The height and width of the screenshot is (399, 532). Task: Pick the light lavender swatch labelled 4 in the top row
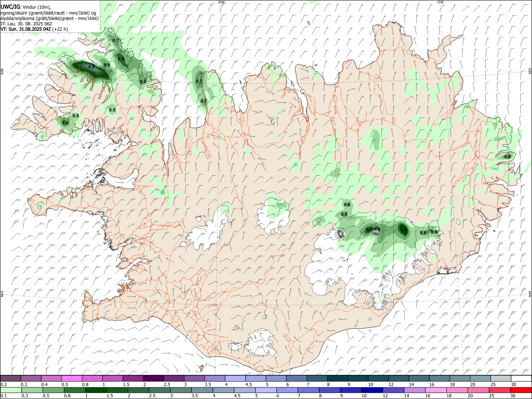(235, 379)
